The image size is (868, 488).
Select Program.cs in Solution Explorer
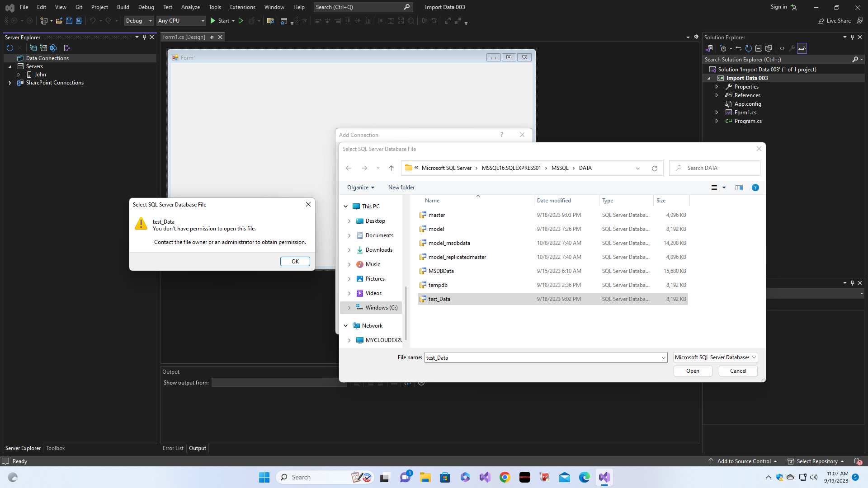[x=748, y=121]
